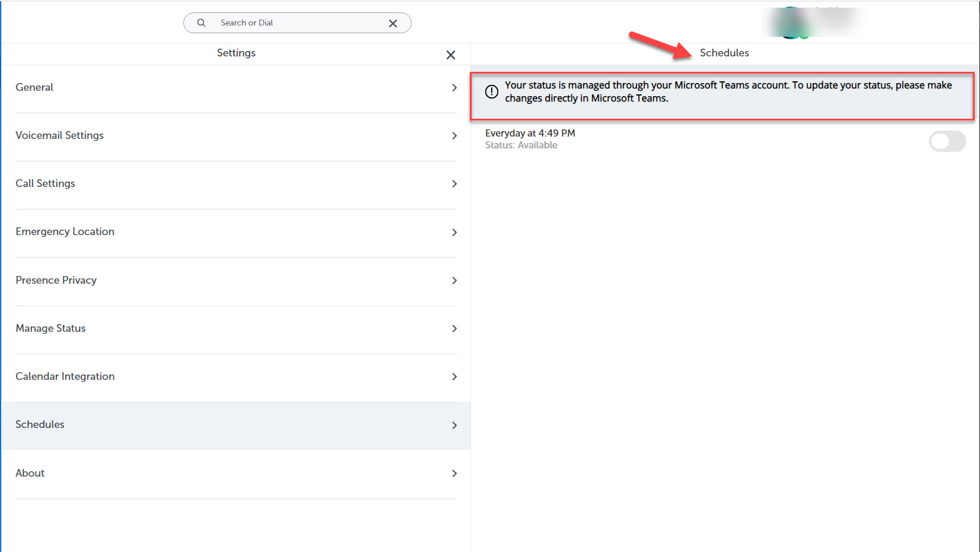Click the Schedules panel header title

(x=724, y=53)
